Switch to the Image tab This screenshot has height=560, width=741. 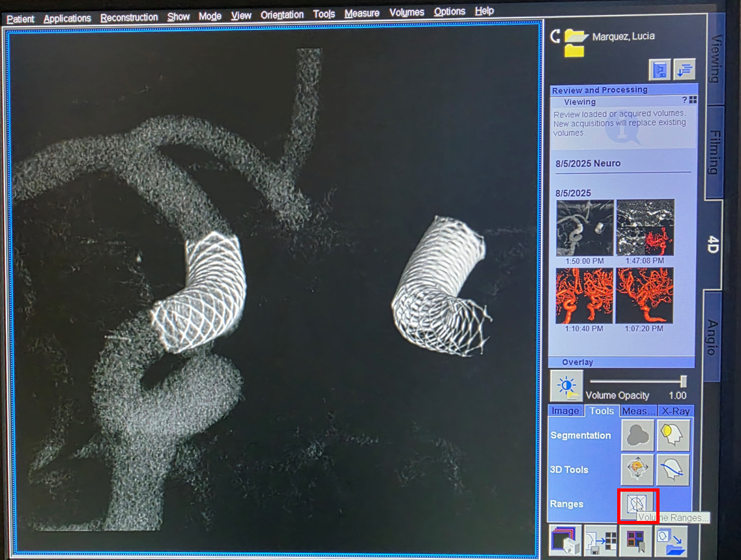pos(565,411)
